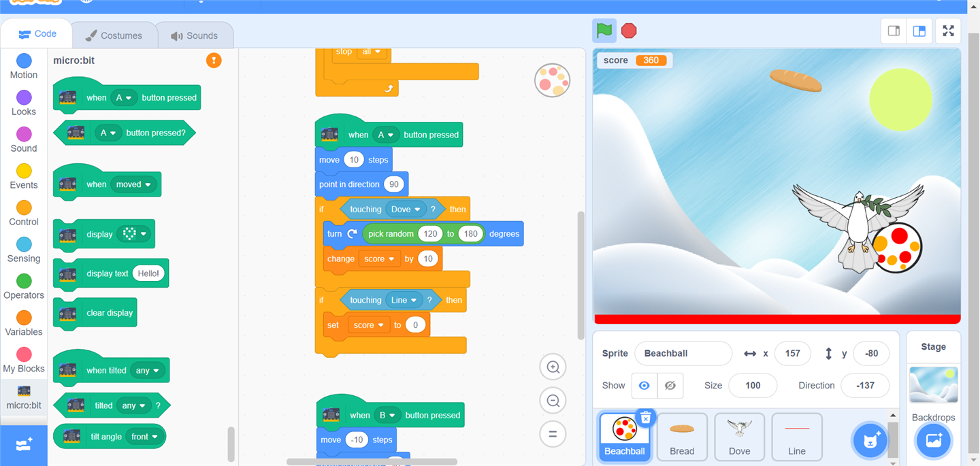Switch to the Costumes tab
The image size is (980, 466).
114,35
